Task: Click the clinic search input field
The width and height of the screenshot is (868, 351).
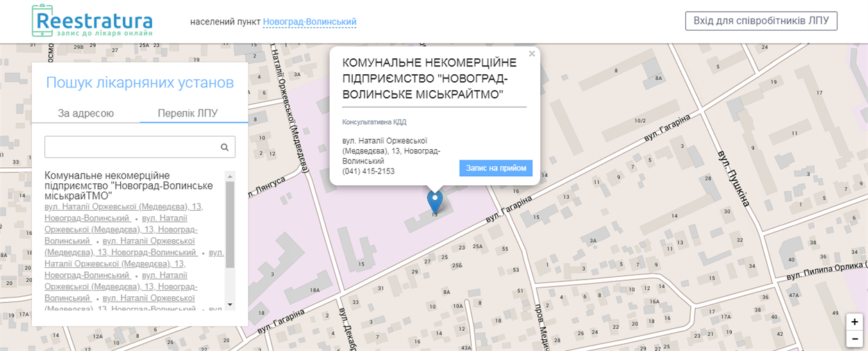Action: (x=140, y=147)
